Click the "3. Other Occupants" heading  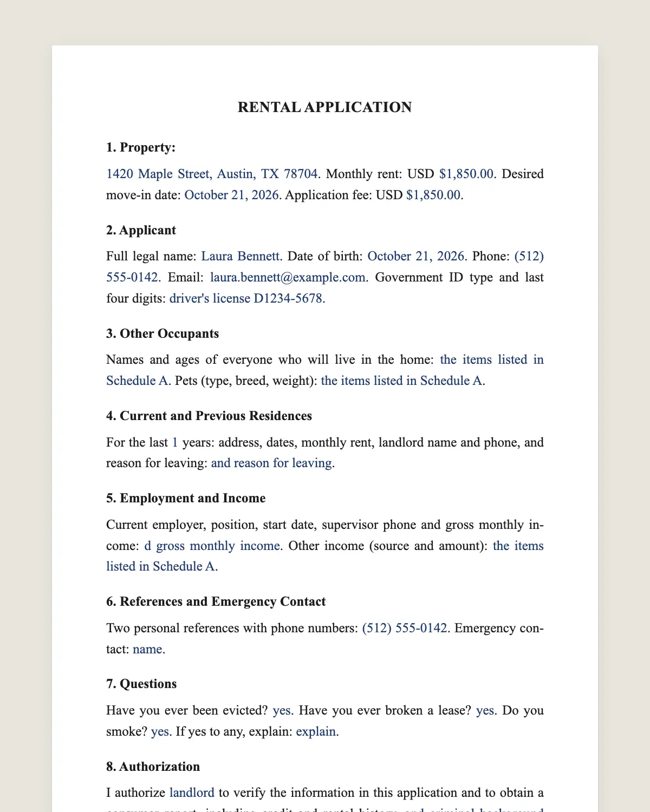[162, 333]
